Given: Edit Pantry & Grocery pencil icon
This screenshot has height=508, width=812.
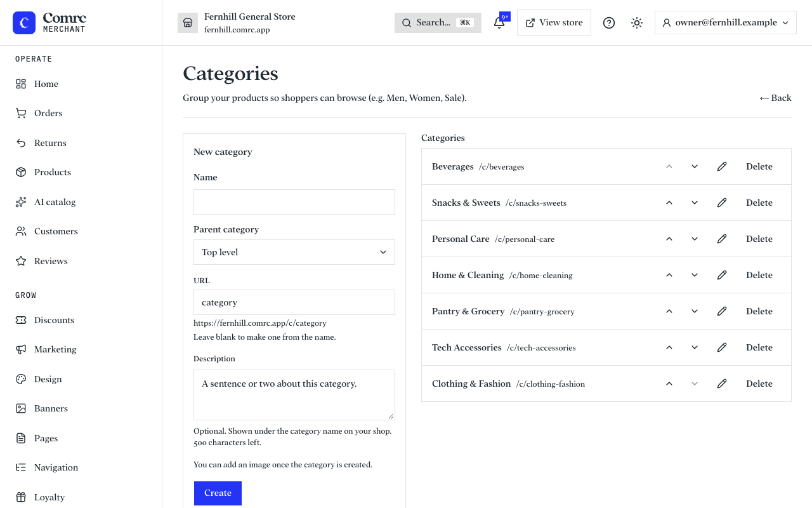Looking at the screenshot, I should point(721,311).
